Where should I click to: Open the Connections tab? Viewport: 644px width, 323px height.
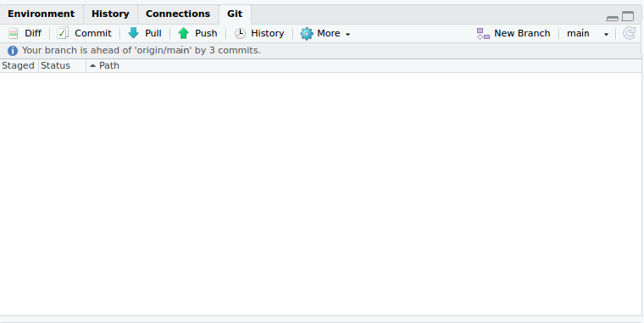[177, 14]
